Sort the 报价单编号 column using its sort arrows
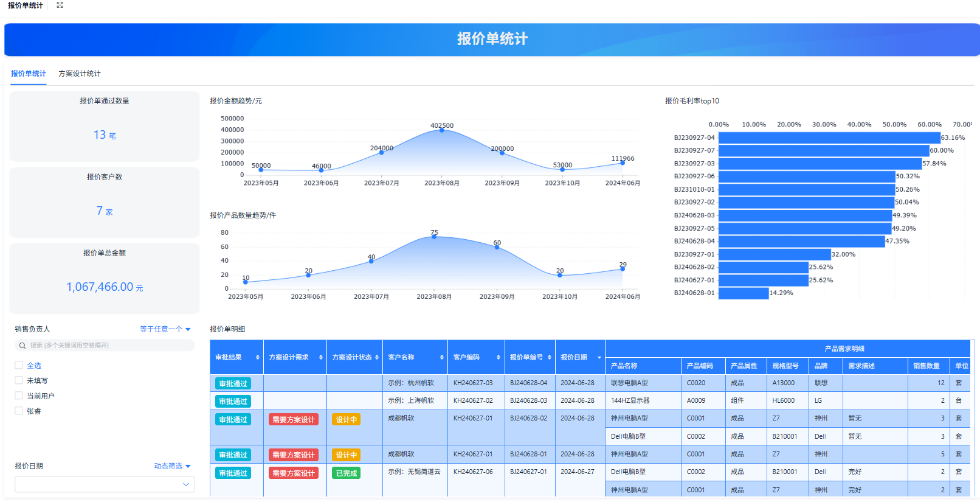 [550, 358]
